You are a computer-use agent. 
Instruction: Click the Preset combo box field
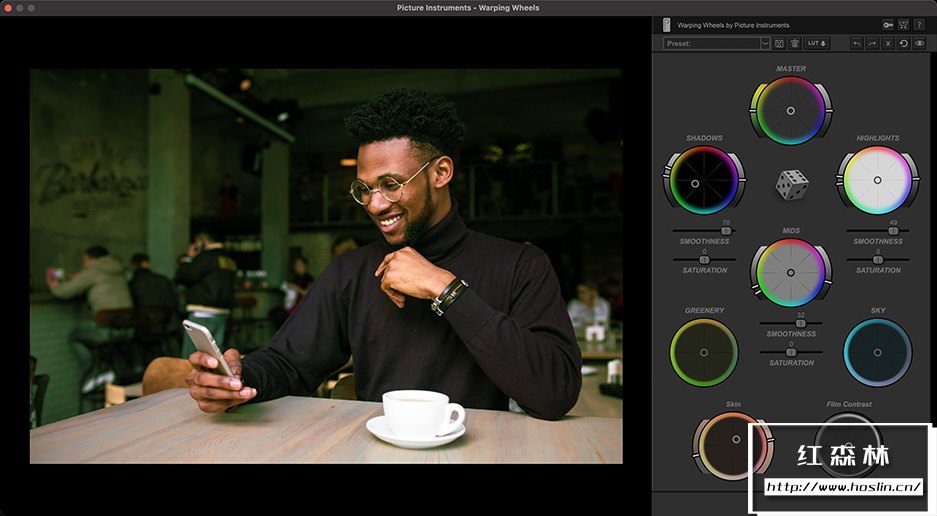point(712,44)
